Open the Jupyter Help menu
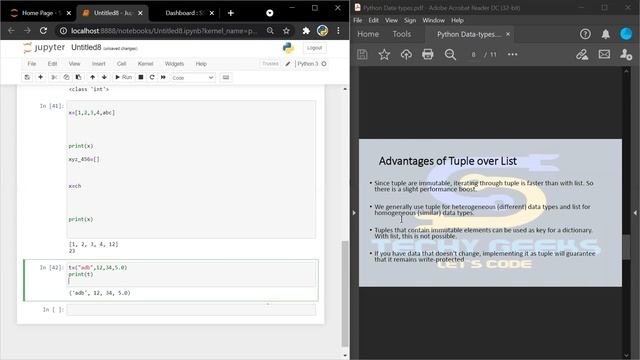The image size is (640, 360). pyautogui.click(x=201, y=64)
